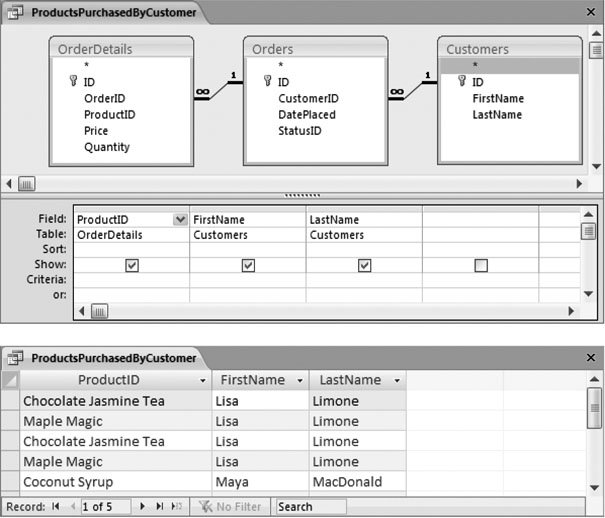Click design grid vertical scroll up arrow

[x=588, y=214]
